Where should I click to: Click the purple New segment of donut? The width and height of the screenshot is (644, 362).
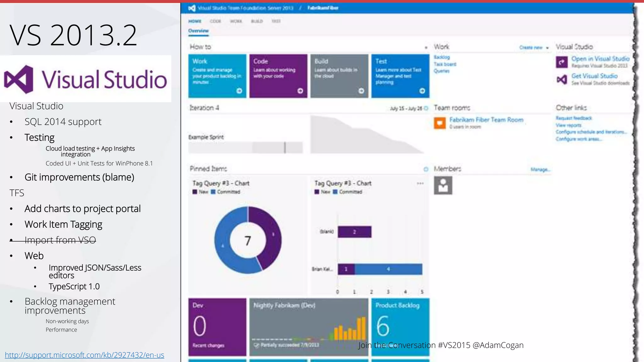click(272, 234)
